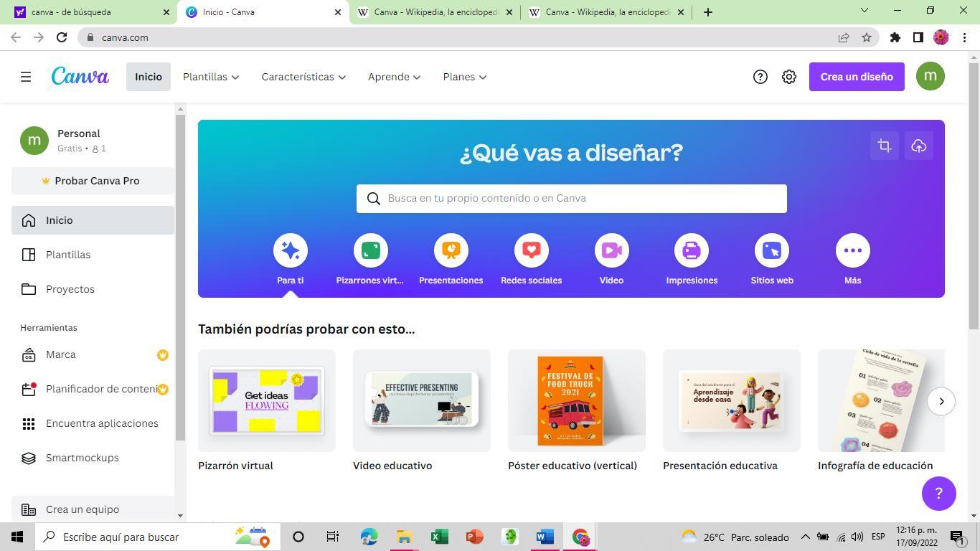Open the Presentación educativa thumbnail
980x551 pixels.
tap(732, 401)
